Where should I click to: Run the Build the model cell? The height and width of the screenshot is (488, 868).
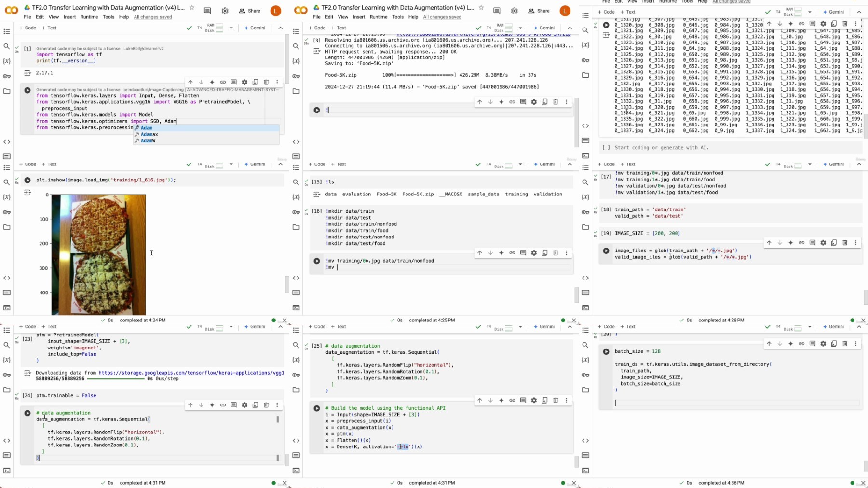(x=317, y=408)
